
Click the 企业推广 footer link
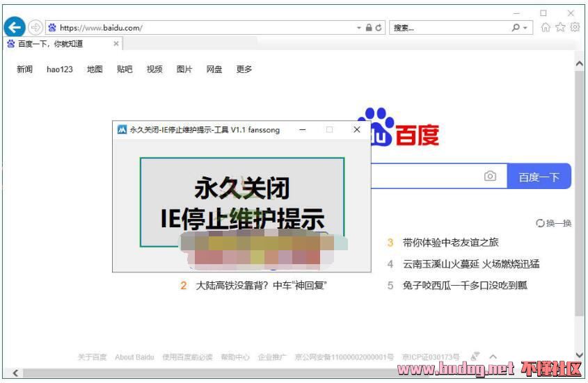coord(272,357)
